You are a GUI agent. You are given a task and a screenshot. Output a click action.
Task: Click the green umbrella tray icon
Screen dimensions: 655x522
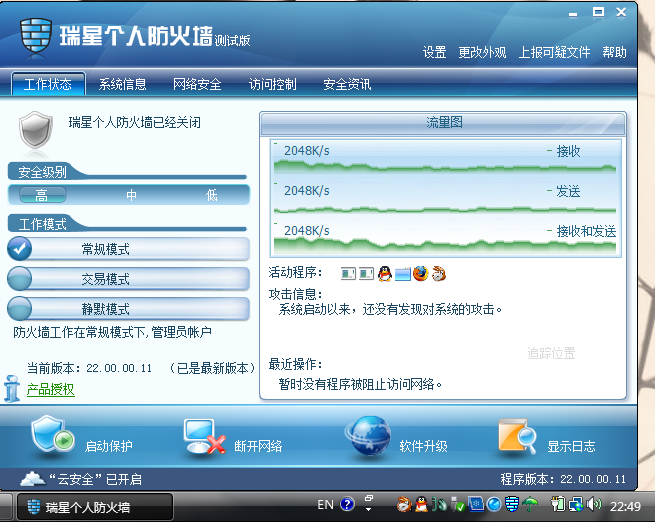[x=531, y=504]
